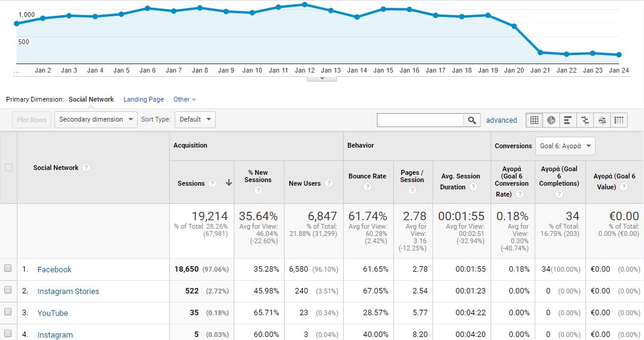644x340 pixels.
Task: Switch to the data table view icon
Action: click(535, 120)
